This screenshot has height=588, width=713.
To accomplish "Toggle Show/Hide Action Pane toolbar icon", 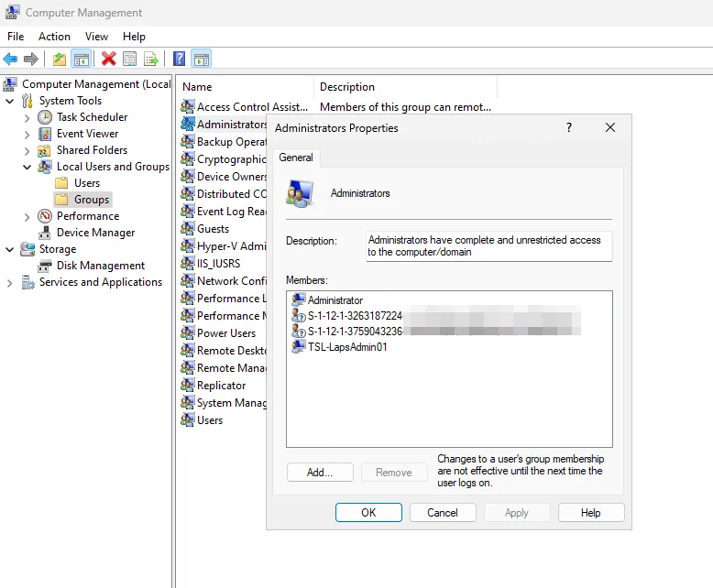I will pyautogui.click(x=202, y=59).
